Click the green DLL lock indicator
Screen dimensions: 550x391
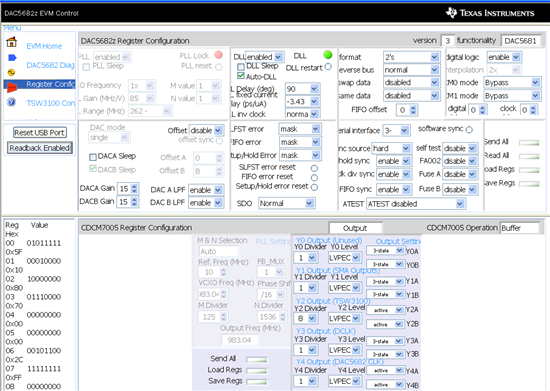click(x=328, y=55)
